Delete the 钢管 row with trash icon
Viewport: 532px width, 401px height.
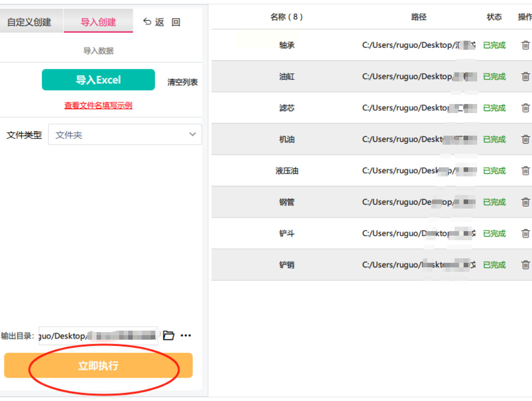pos(525,202)
